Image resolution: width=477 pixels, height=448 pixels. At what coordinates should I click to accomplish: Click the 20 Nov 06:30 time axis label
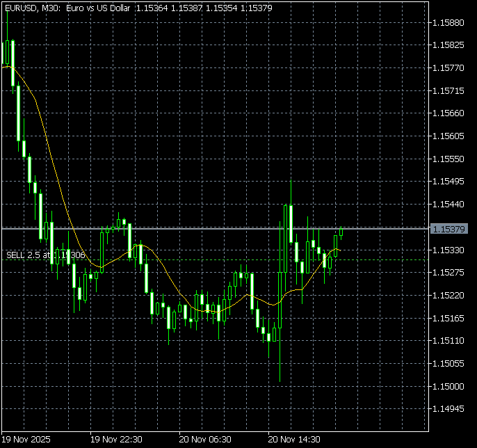tap(205, 440)
